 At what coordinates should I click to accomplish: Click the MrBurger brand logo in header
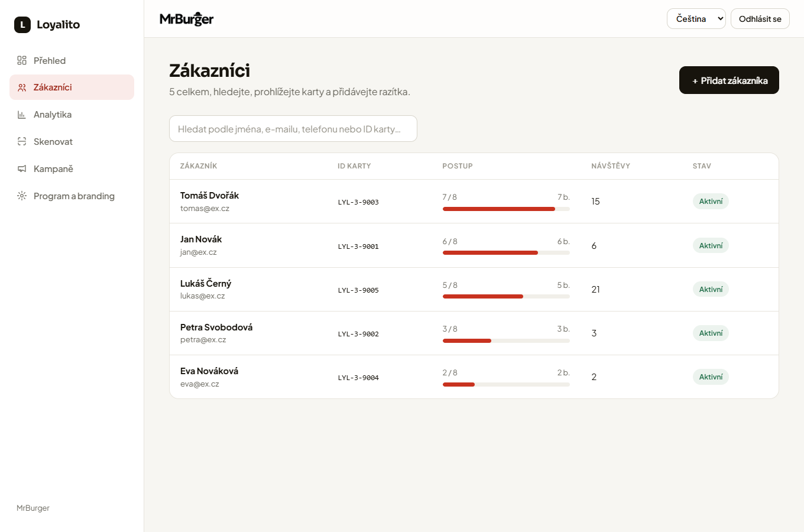coord(187,19)
